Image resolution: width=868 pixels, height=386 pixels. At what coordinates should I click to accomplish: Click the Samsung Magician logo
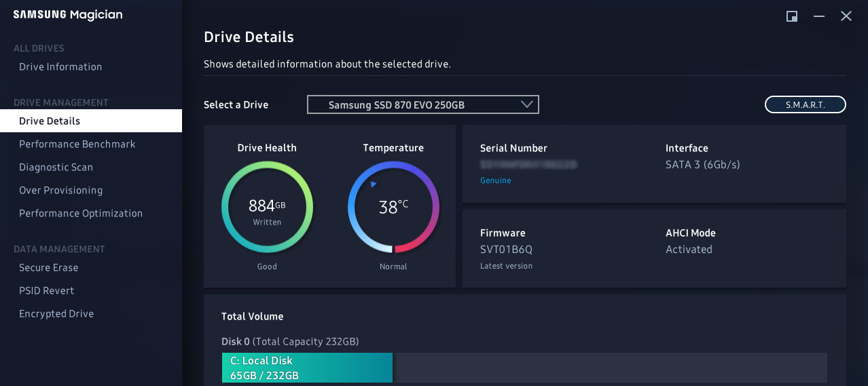pos(68,15)
